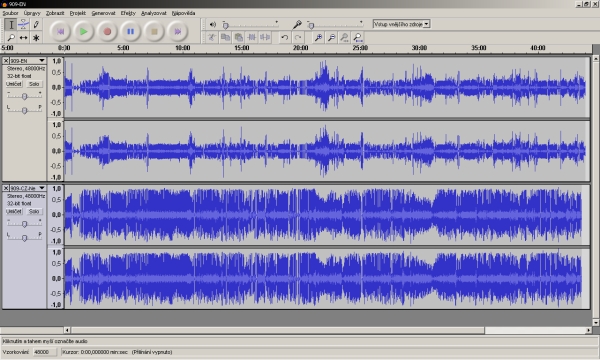Screen dimensions: 600x360
Task: Open the input source dropdown
Action: tap(401, 24)
